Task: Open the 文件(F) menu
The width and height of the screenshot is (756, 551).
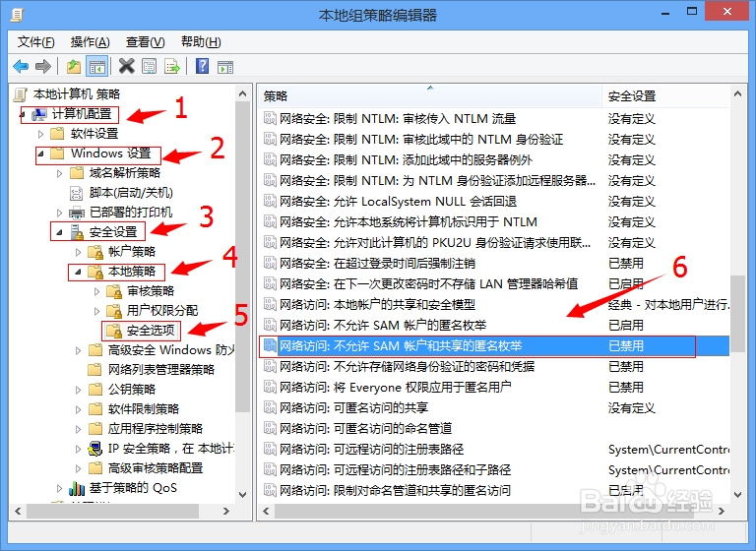Action: pyautogui.click(x=36, y=42)
